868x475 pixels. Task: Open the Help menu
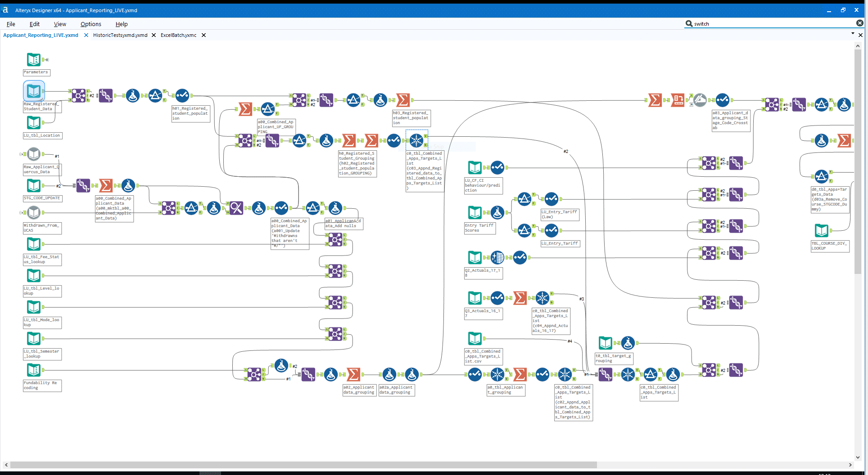pyautogui.click(x=121, y=24)
